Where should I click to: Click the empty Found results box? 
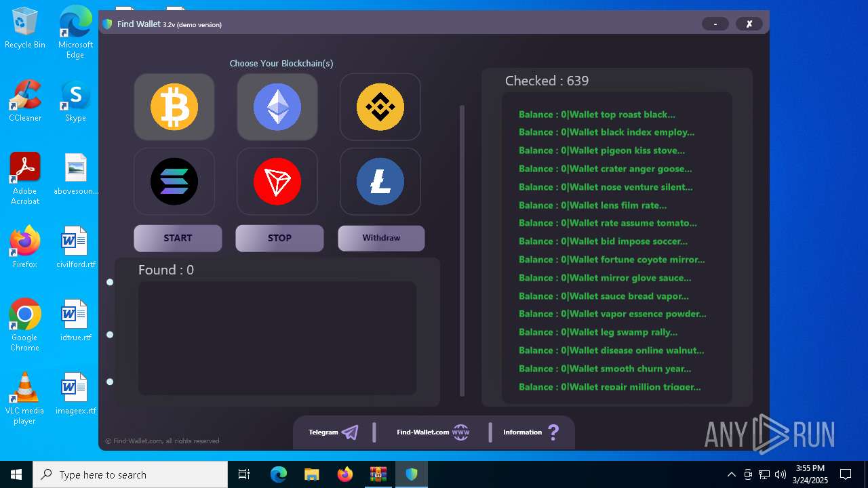click(x=277, y=338)
